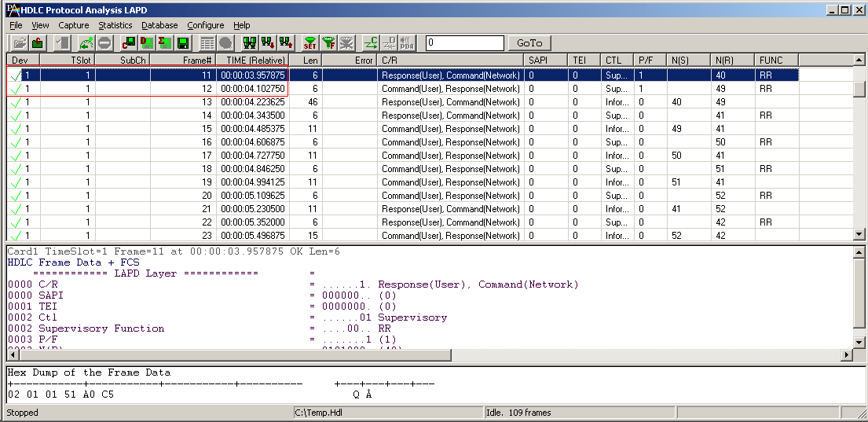Click the frame list scroll up arrow

point(859,59)
